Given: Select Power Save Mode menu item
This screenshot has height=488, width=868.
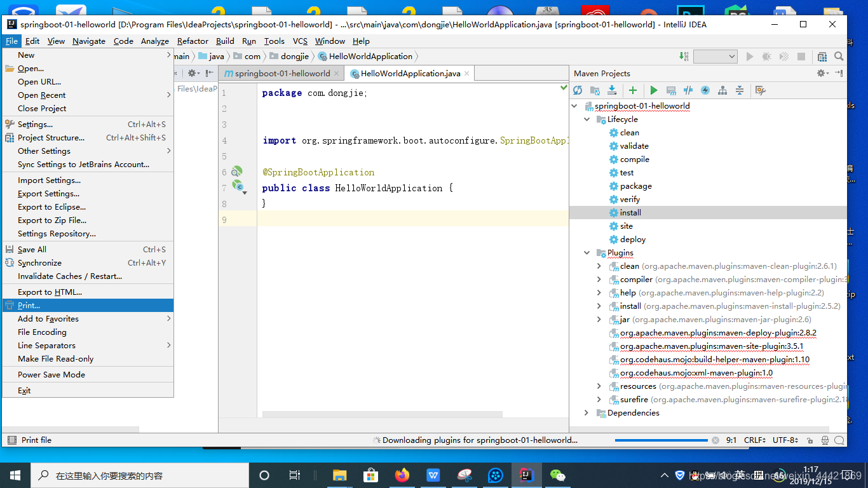Looking at the screenshot, I should tap(88, 375).
